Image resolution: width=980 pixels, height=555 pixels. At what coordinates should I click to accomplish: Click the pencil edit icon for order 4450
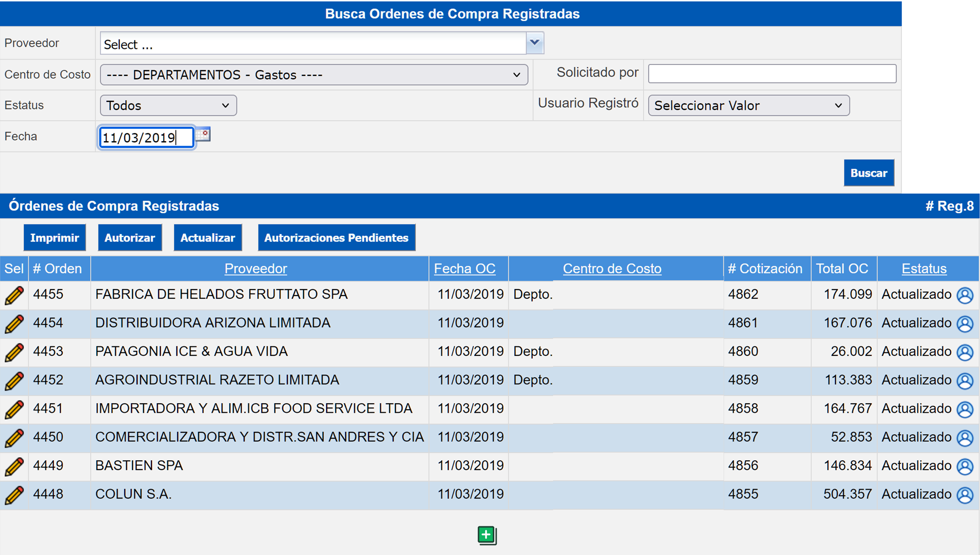coord(14,438)
